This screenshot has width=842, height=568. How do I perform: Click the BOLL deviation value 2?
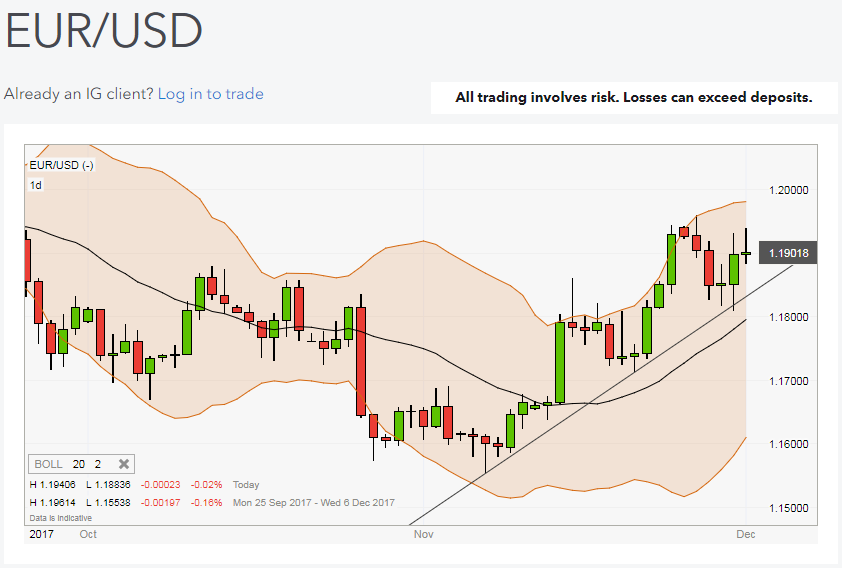click(x=98, y=464)
